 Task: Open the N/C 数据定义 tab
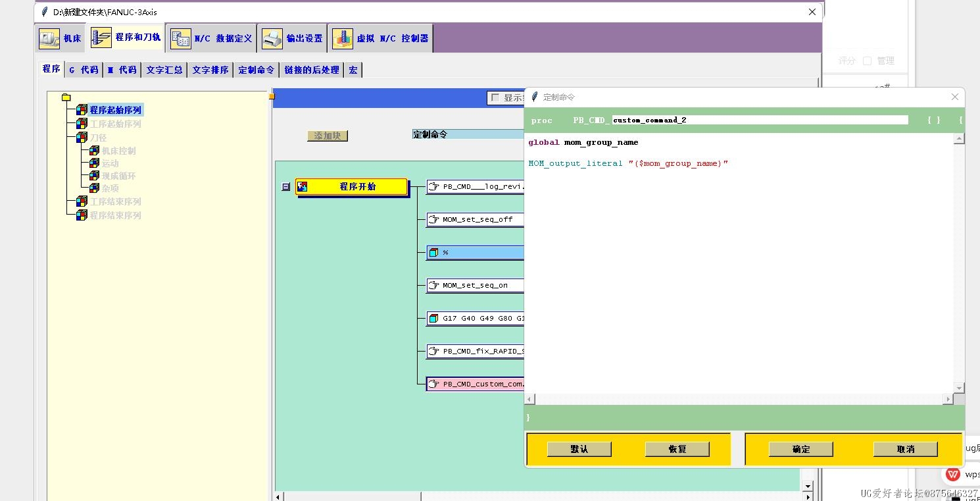211,39
